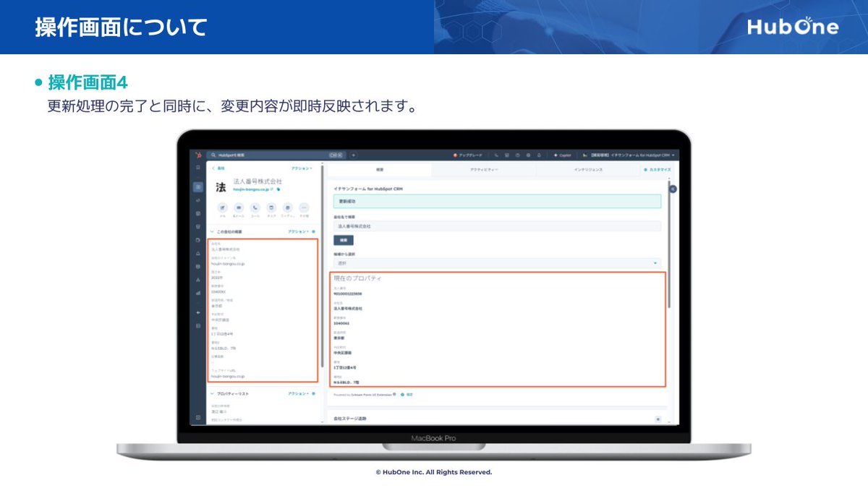Screen dimensions: 868x488
Task: Open the 候補から選択 dropdown
Action: (497, 263)
